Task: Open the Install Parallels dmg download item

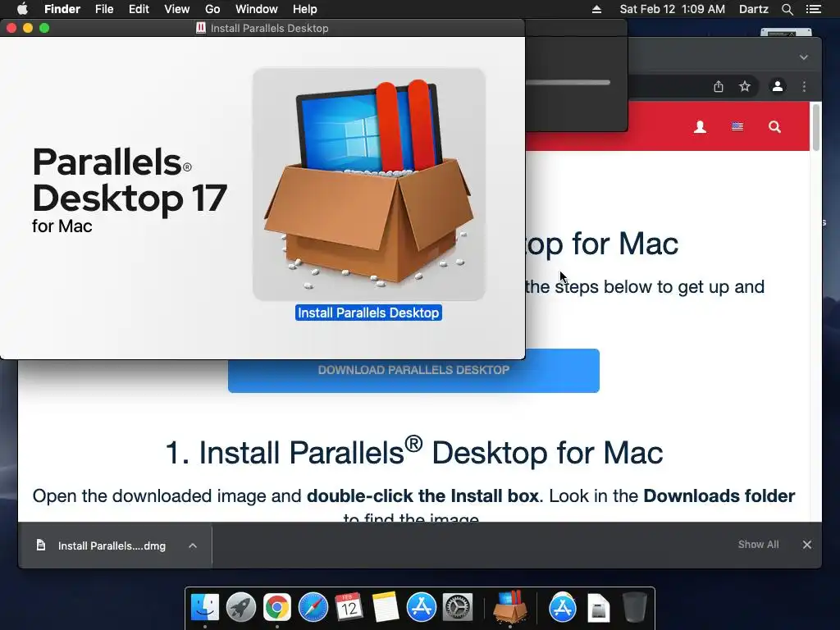Action: pos(112,546)
